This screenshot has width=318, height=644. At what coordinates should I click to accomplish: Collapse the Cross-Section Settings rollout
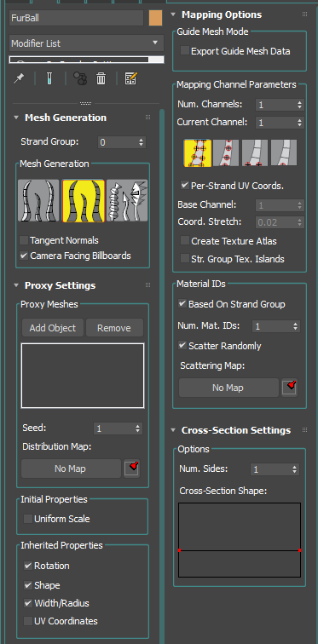tap(236, 430)
